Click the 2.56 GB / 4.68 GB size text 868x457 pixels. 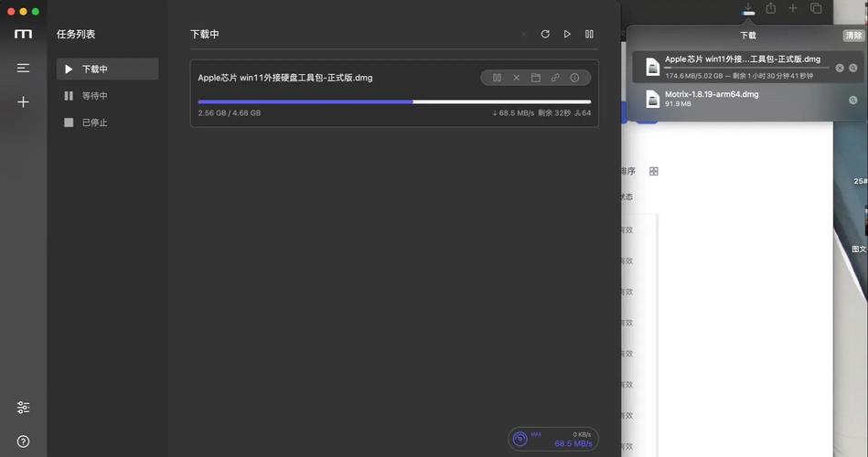pos(230,112)
